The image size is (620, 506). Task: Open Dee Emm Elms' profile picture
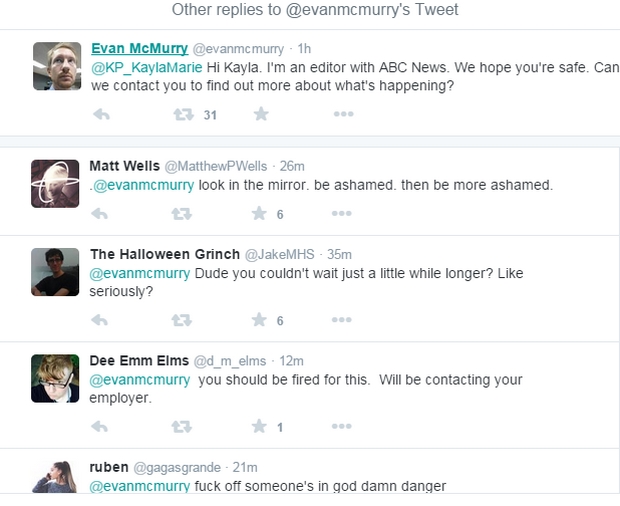[55, 379]
